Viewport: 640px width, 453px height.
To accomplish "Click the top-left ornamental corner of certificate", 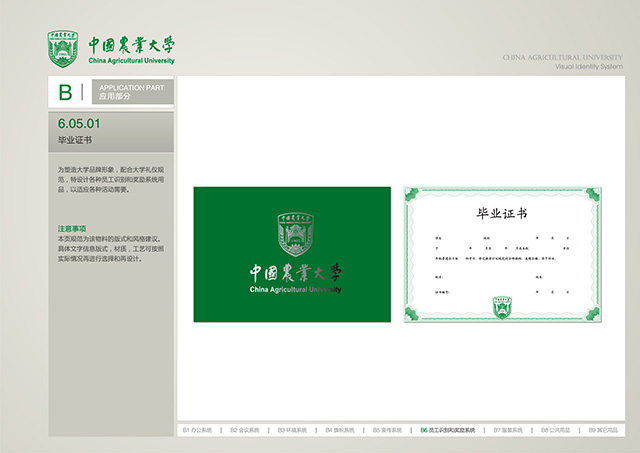I will [x=411, y=193].
